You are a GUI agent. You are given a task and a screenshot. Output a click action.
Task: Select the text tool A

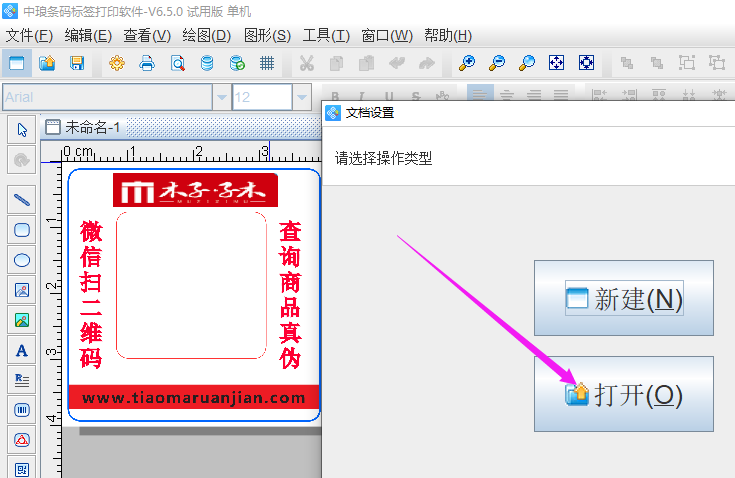point(21,350)
